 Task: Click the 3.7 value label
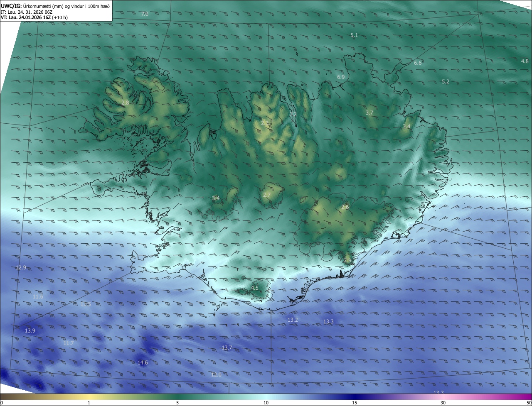click(x=369, y=113)
